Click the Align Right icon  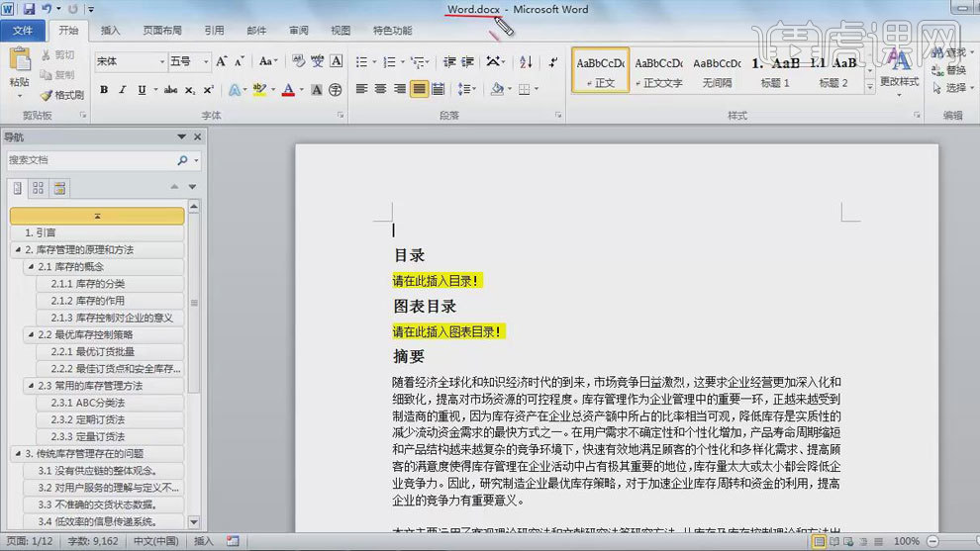(399, 89)
